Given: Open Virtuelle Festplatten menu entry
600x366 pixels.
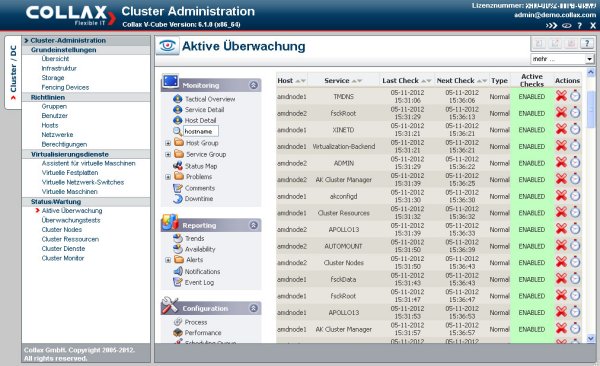Looking at the screenshot, I should [x=70, y=173].
